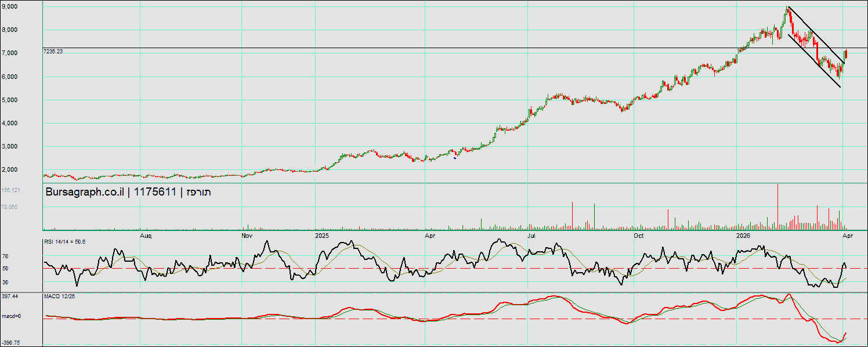868x347 pixels.
Task: Click the 7236.23 price level value
Action: pyautogui.click(x=53, y=52)
